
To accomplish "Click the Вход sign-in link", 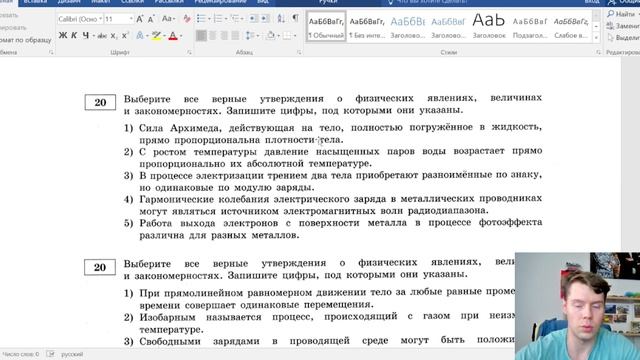I will tap(591, 2).
